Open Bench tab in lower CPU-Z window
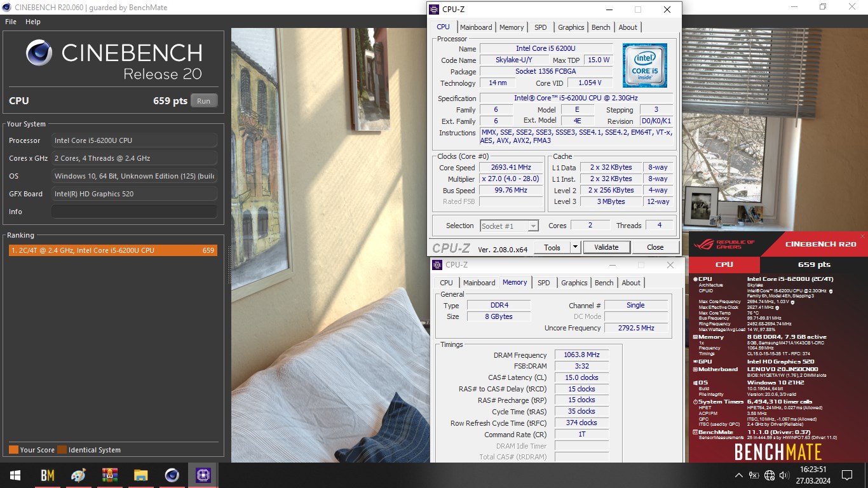 604,283
